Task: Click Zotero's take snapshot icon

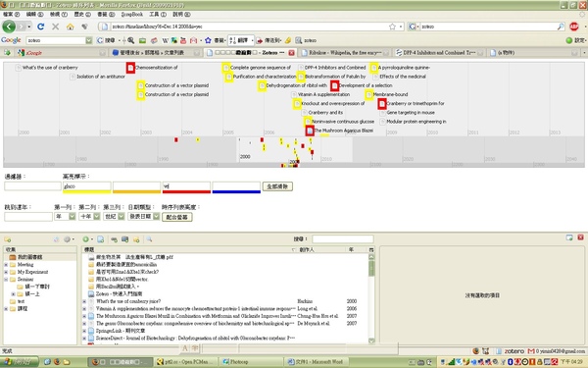Action: [x=124, y=239]
